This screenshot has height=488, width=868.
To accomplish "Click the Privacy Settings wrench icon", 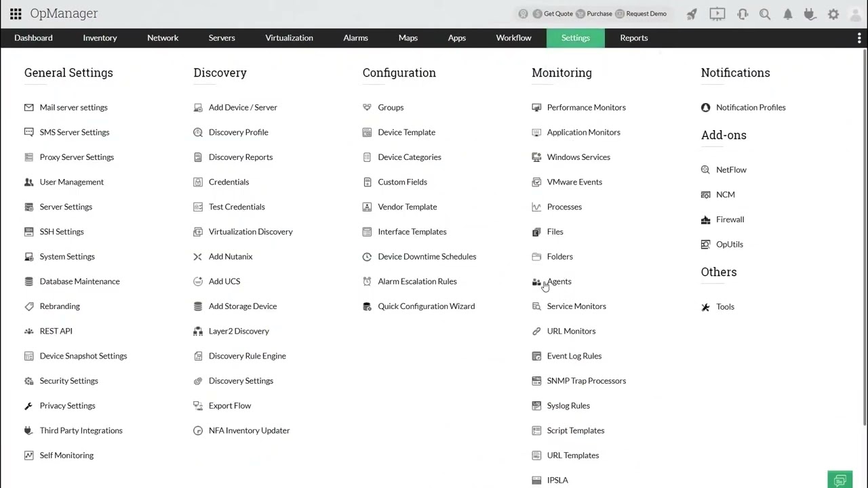I will pos(28,405).
